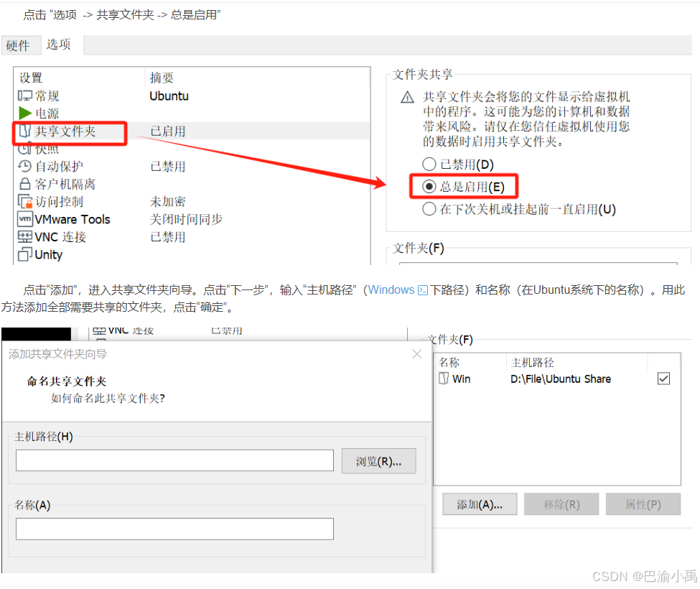
Task: Click the 自动保护 clock icon
Action: point(24,166)
